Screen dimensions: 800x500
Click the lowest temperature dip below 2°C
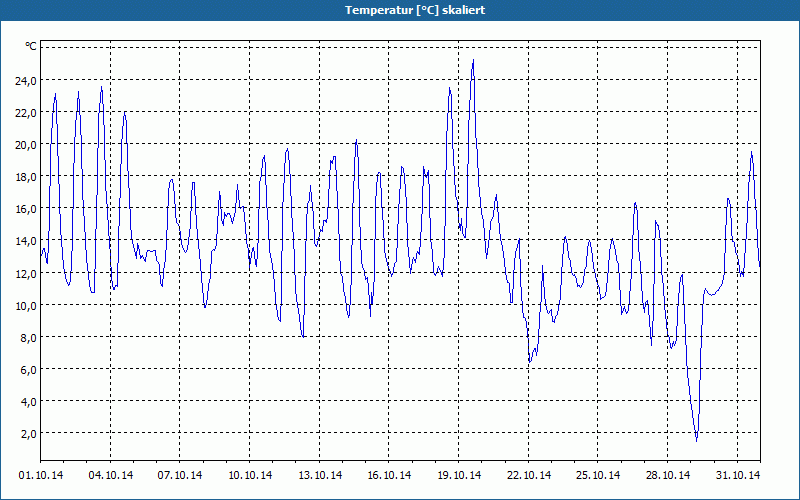pos(696,439)
